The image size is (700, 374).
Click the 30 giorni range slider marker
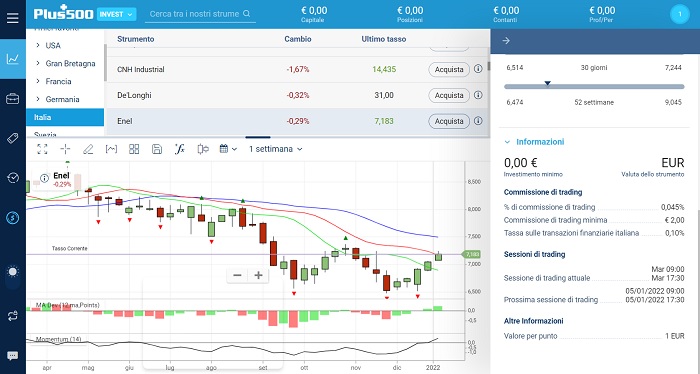click(547, 83)
